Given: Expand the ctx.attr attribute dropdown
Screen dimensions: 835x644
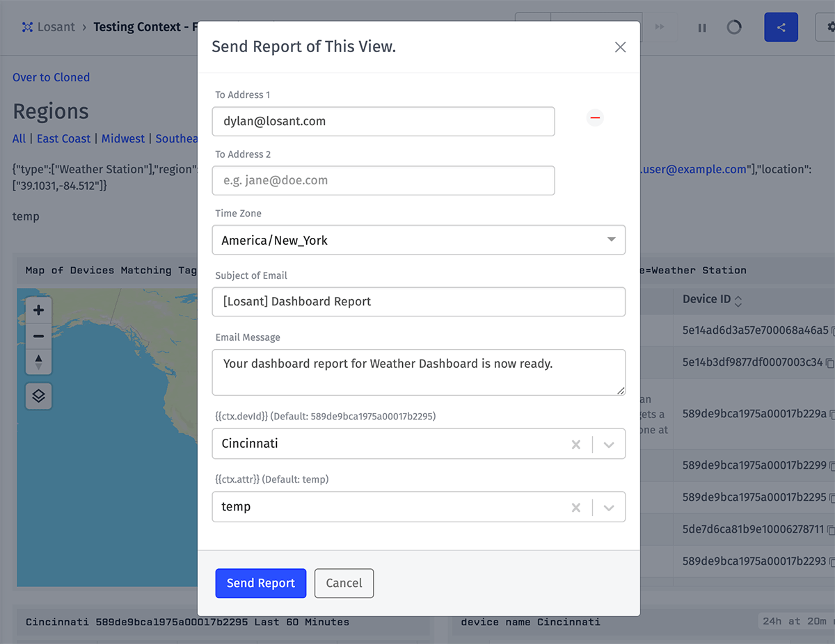Looking at the screenshot, I should (x=608, y=507).
